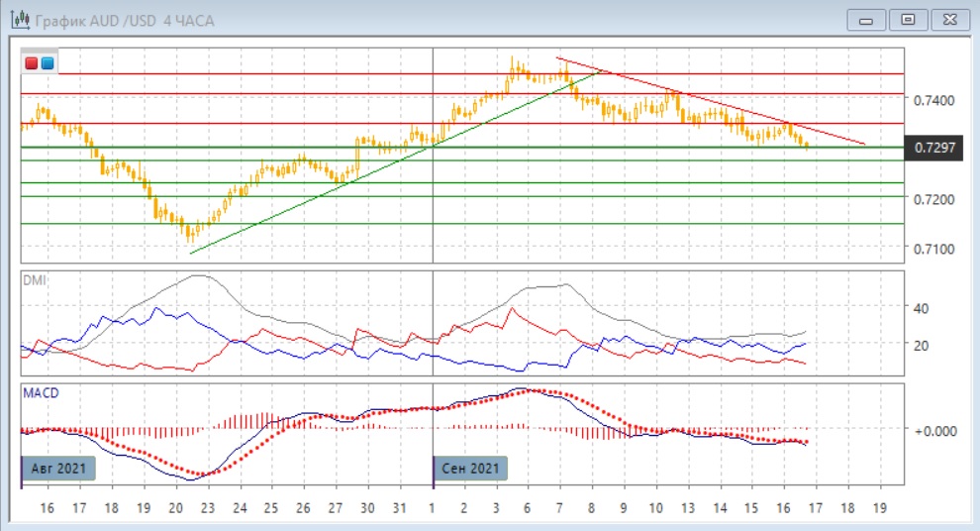Click date 19 at the axis right end

coord(878,508)
